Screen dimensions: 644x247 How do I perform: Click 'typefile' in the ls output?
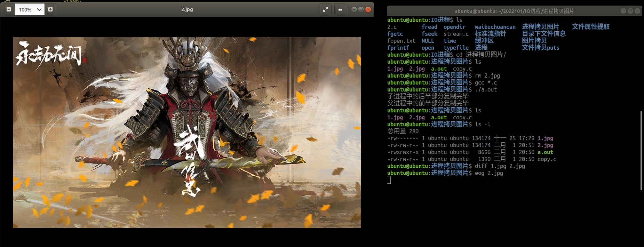click(456, 48)
